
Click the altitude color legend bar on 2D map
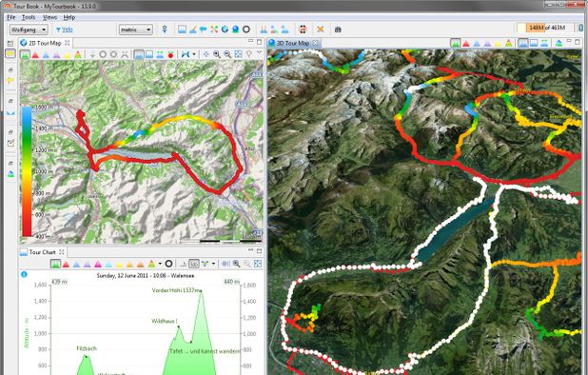click(27, 171)
